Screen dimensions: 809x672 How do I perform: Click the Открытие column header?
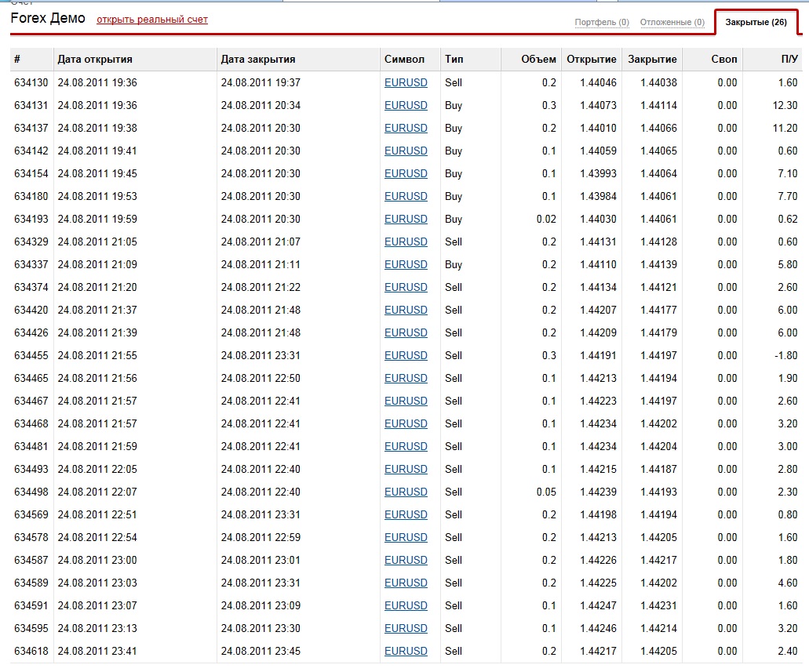pos(592,60)
